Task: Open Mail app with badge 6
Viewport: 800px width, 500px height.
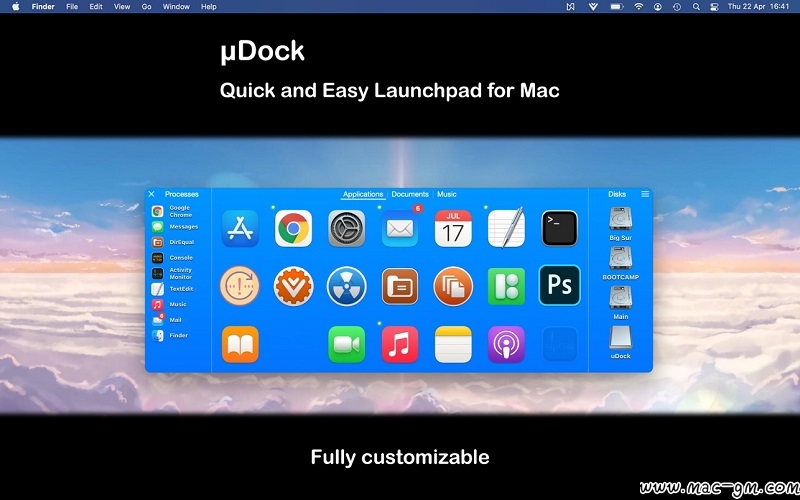Action: coord(400,229)
